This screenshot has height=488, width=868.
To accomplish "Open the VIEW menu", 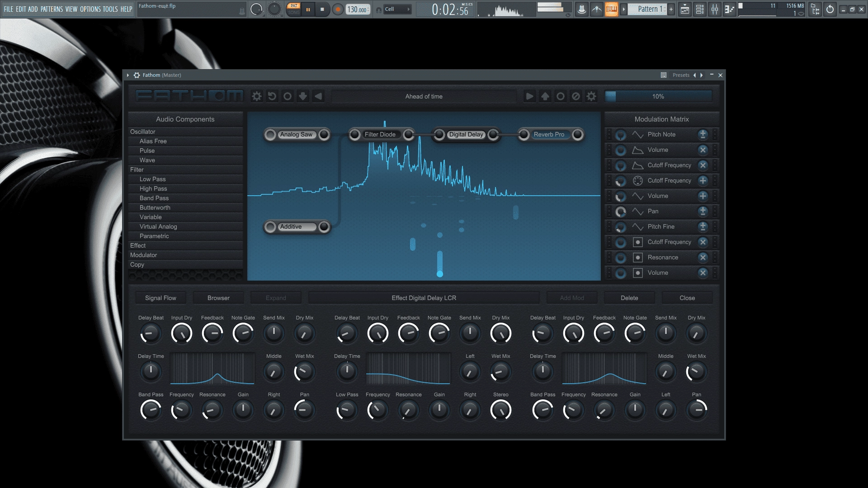I will pyautogui.click(x=71, y=9).
